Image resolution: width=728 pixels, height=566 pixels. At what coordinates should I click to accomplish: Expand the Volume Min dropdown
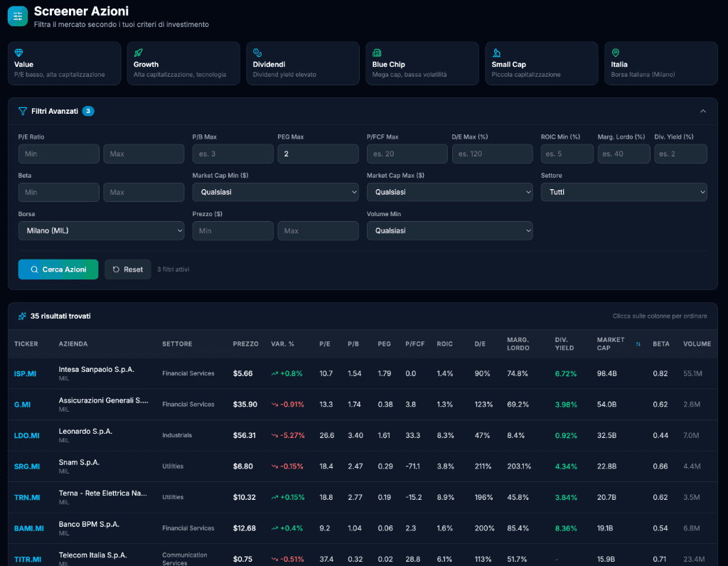coord(449,230)
